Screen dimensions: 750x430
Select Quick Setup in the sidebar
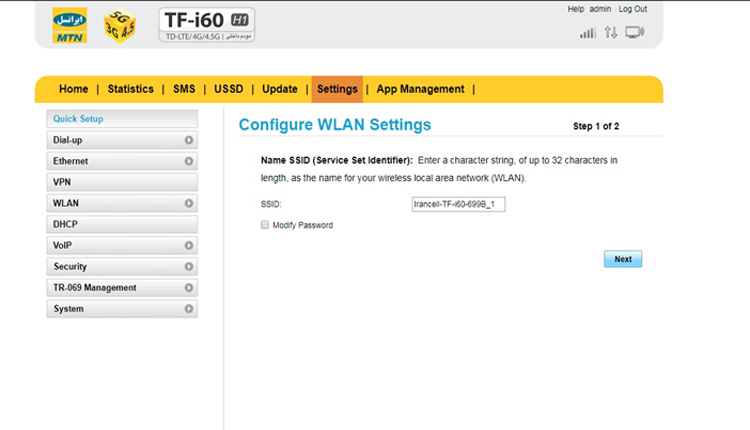click(x=122, y=119)
